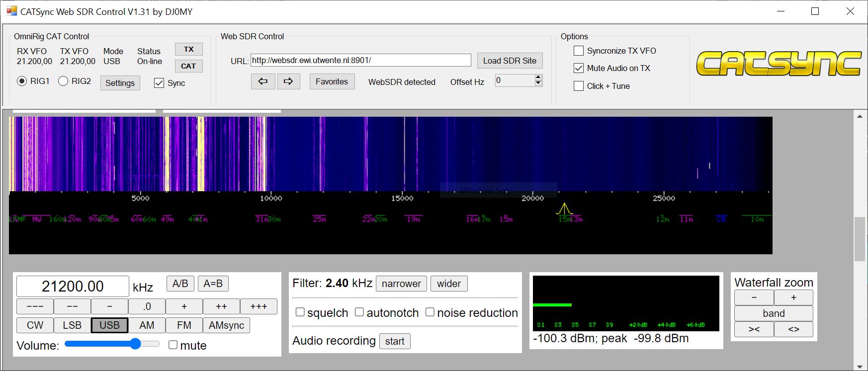Zoom out waterfall with minus button
This screenshot has height=371, width=868.
tap(754, 297)
